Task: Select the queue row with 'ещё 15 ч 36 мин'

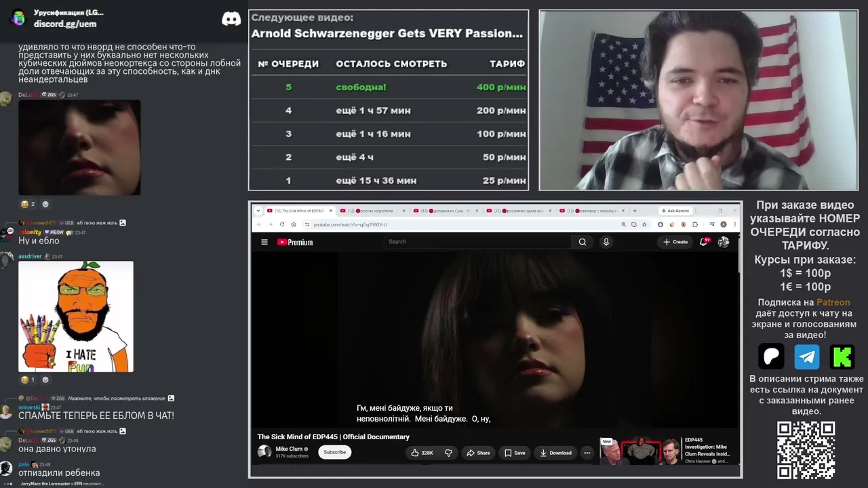Action: pyautogui.click(x=389, y=180)
